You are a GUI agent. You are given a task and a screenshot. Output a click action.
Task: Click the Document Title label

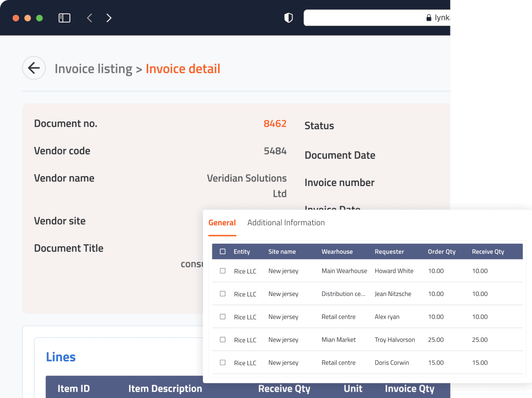(x=69, y=248)
